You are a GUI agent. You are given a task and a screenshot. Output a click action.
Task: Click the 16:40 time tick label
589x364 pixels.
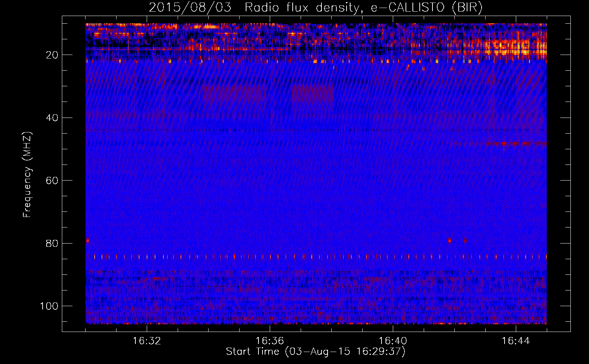393,341
